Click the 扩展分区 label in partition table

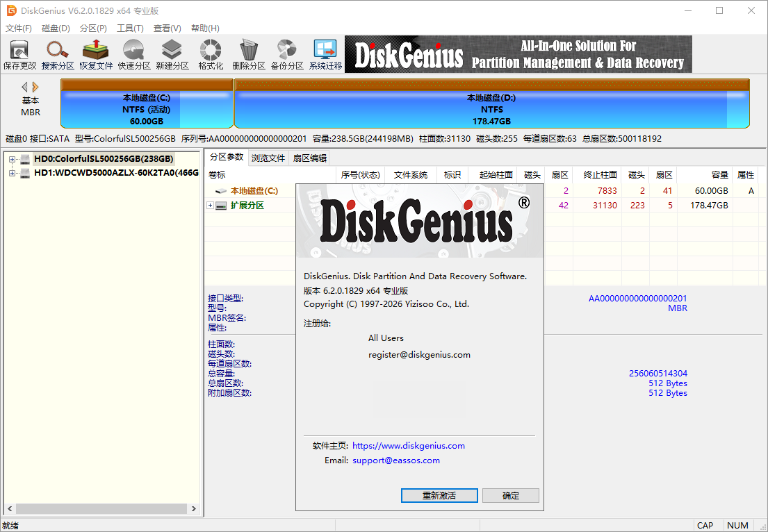point(247,206)
